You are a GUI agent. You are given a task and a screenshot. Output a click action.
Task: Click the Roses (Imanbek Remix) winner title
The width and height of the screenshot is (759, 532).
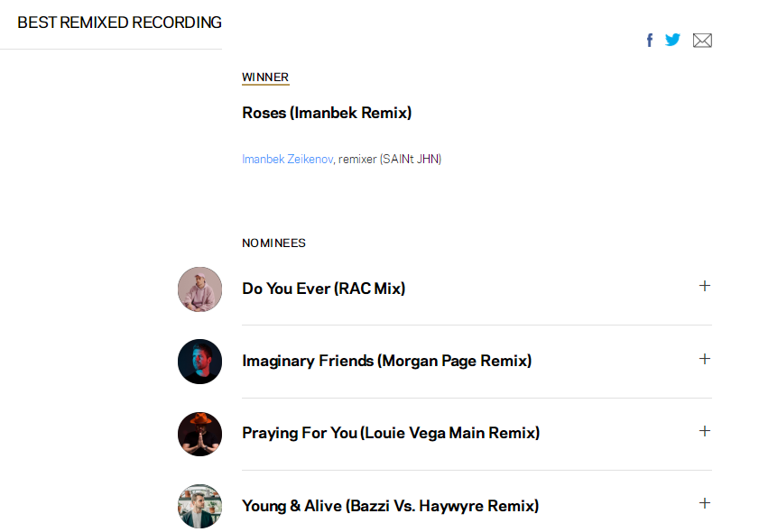point(327,113)
